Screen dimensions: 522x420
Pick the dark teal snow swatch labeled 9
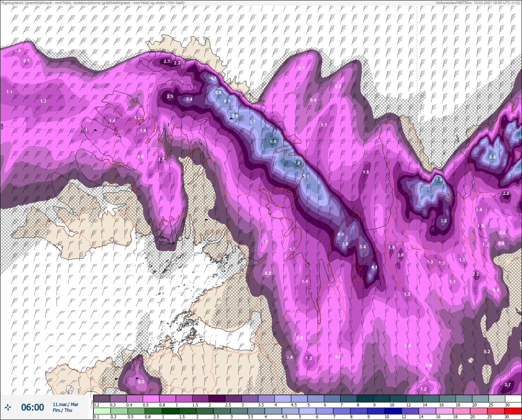(382, 398)
